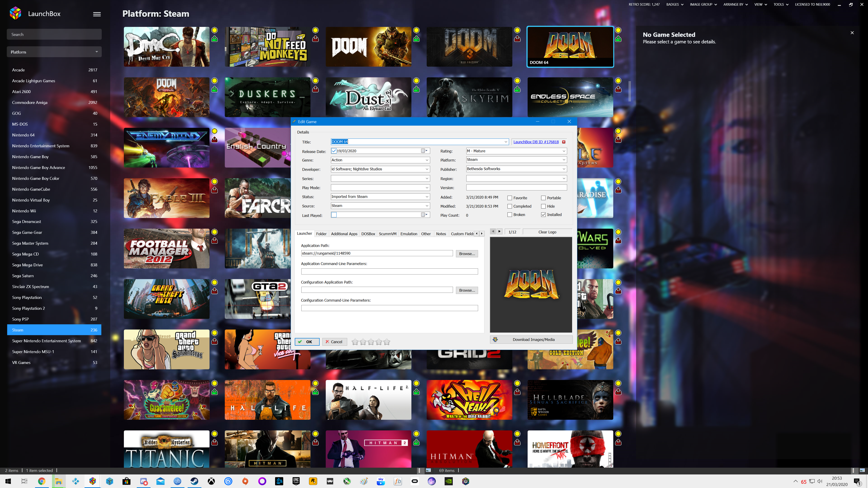Image resolution: width=868 pixels, height=488 pixels.
Task: Browse for the Application Path
Action: pyautogui.click(x=467, y=253)
